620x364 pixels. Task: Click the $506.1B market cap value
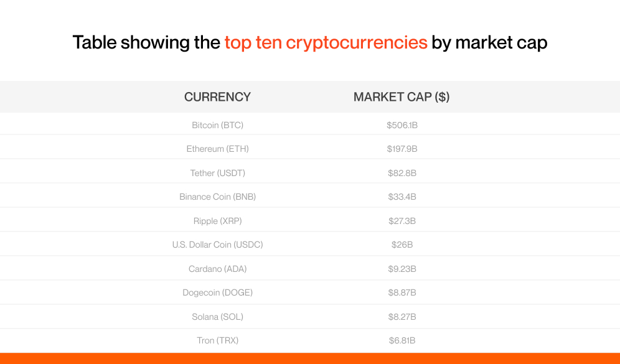402,125
